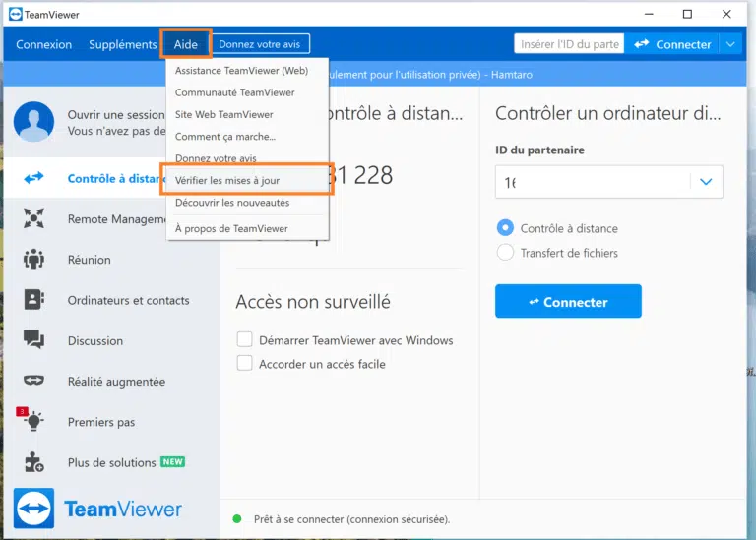Open the dropdown arrow next to top Connecter
The width and height of the screenshot is (756, 540).
(x=730, y=44)
